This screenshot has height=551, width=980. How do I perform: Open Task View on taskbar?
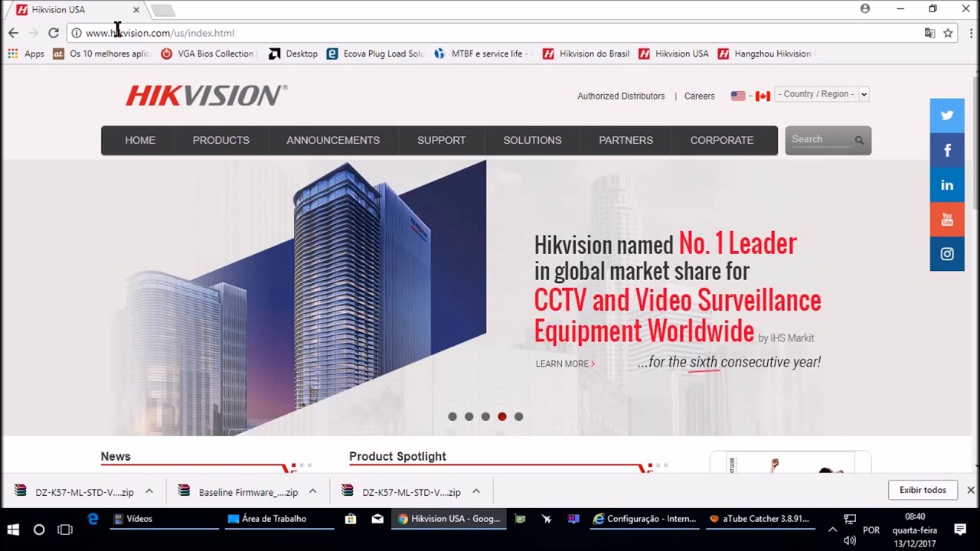pyautogui.click(x=65, y=529)
